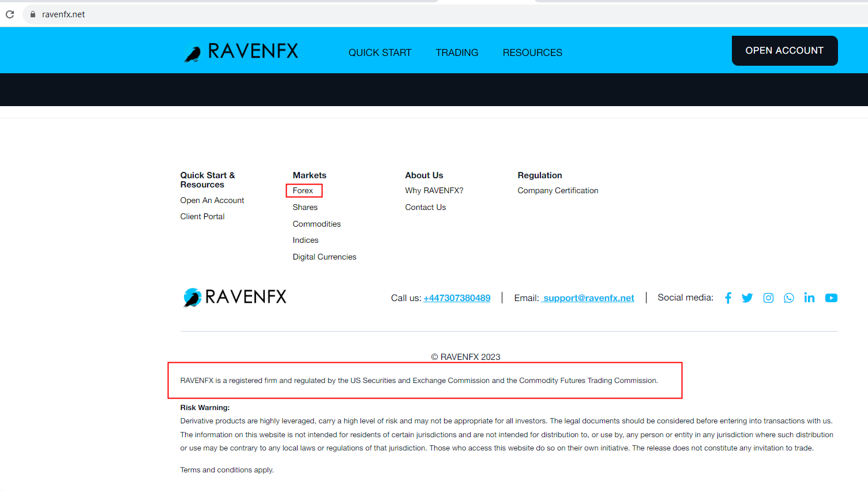Click the phone number +447307380489
The width and height of the screenshot is (868, 492).
click(x=457, y=298)
